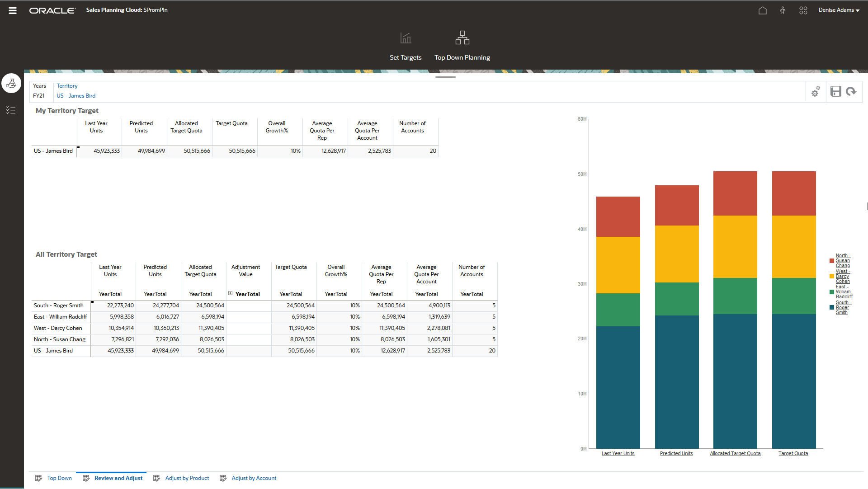Open the grid settings gear
The height and width of the screenshot is (489, 868).
point(816,91)
